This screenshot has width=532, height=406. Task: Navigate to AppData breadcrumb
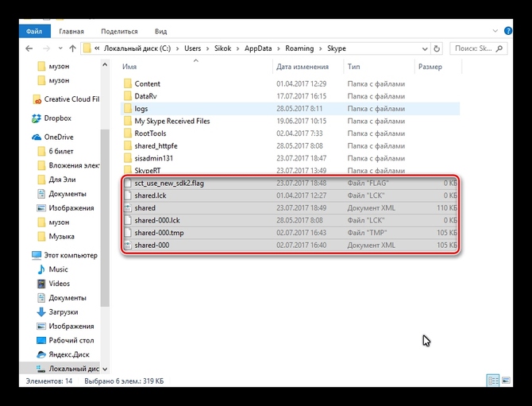(258, 48)
